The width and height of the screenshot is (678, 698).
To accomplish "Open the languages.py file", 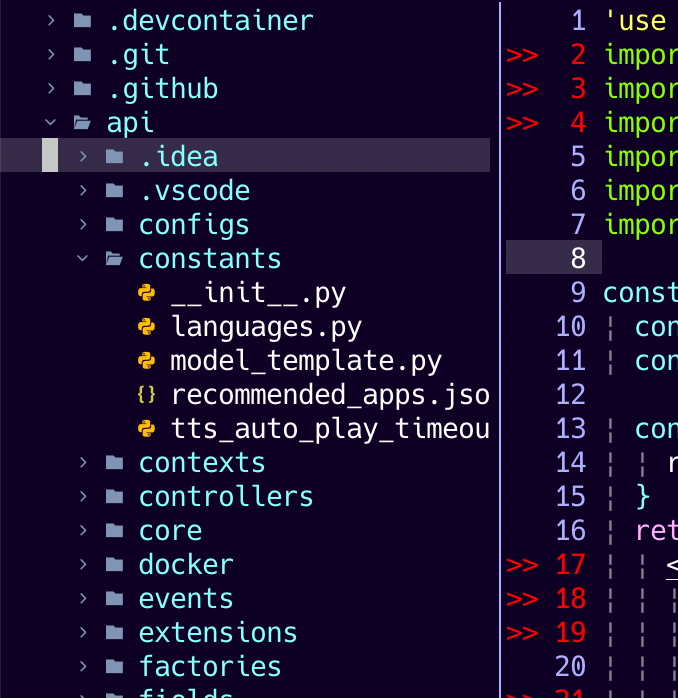I will [x=266, y=327].
